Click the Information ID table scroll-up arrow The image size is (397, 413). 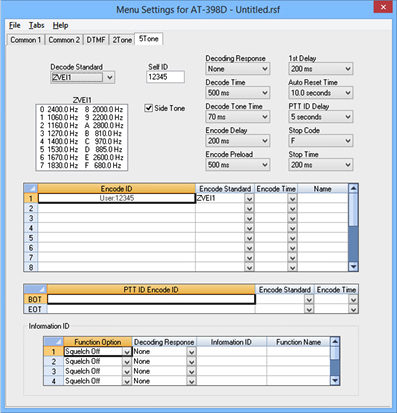[335, 341]
